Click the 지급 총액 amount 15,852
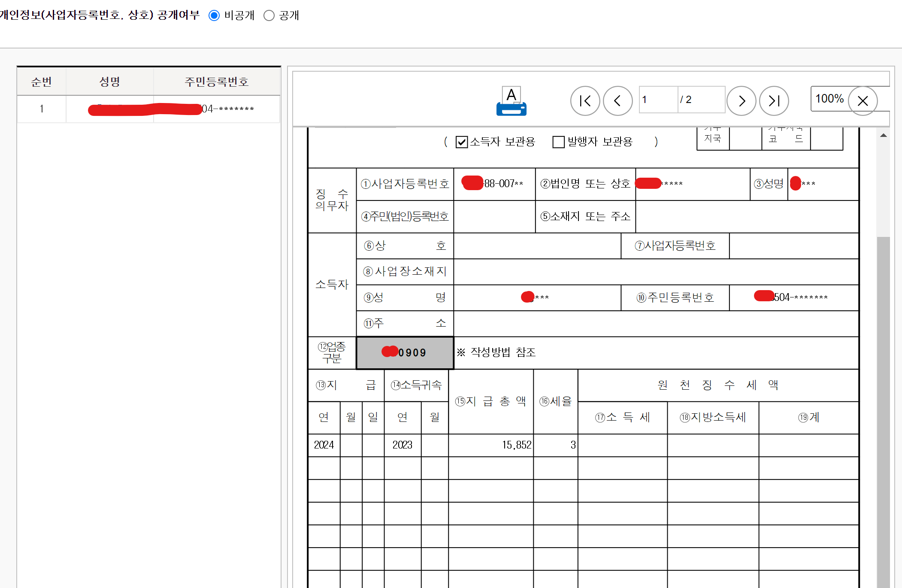This screenshot has height=588, width=902. pyautogui.click(x=516, y=445)
